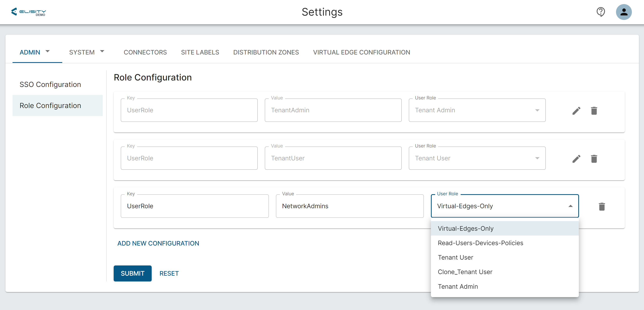The width and height of the screenshot is (644, 310).
Task: Open SSO Configuration in the sidebar
Action: pyautogui.click(x=50, y=84)
